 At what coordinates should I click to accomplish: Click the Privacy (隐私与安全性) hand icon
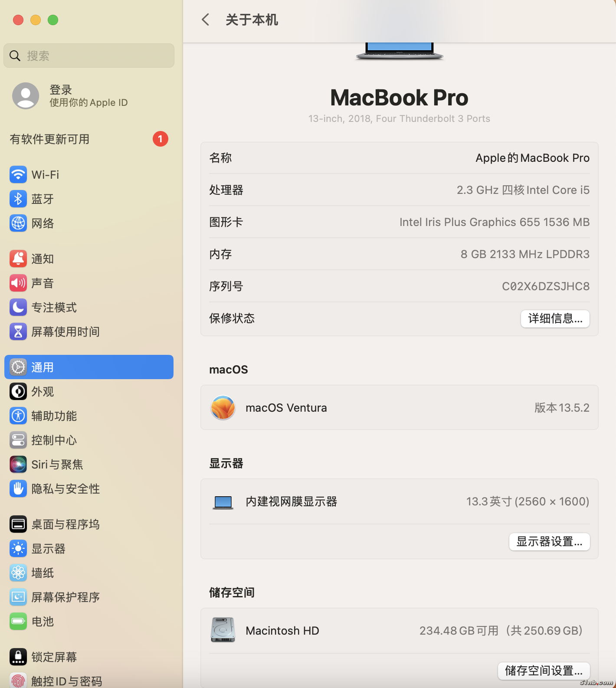[18, 488]
